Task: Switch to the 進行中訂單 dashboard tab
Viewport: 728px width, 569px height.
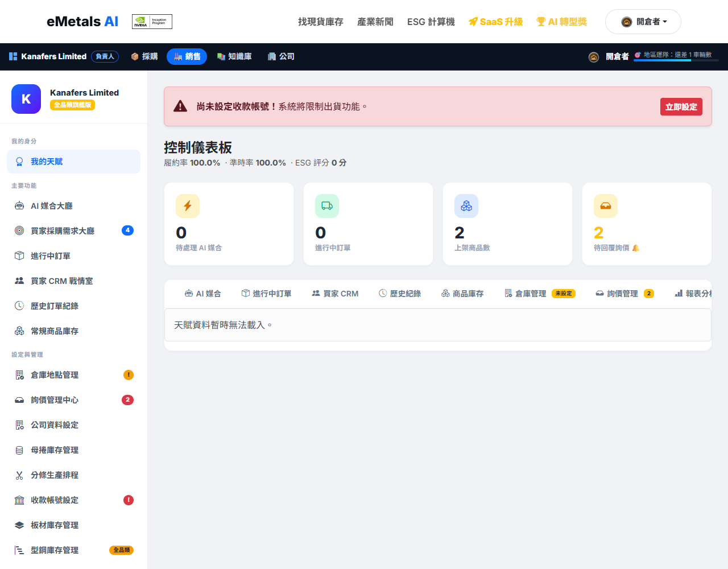Action: [266, 294]
